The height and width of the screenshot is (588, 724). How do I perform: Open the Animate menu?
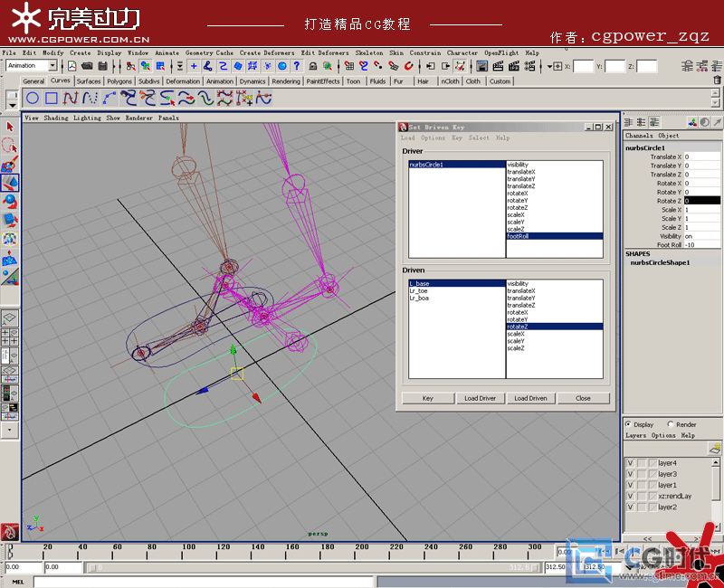coord(167,53)
